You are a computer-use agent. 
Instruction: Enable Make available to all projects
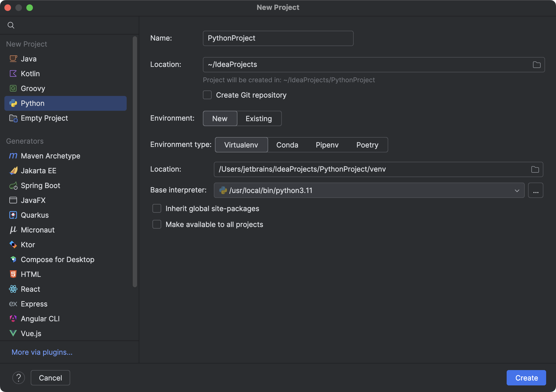157,224
